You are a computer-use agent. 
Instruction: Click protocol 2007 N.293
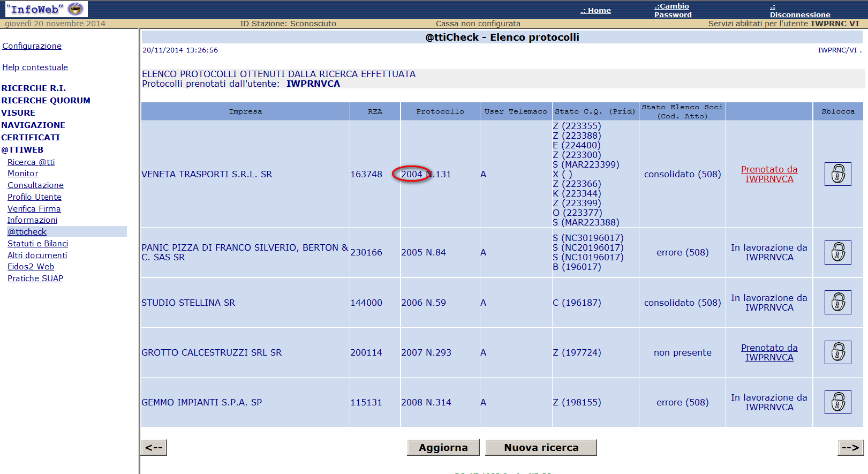pyautogui.click(x=426, y=352)
